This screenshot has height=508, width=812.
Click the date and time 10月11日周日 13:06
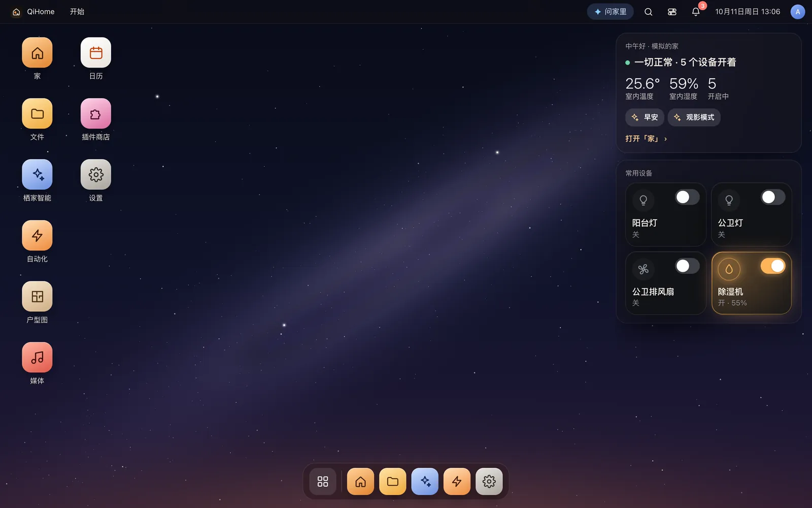748,12
